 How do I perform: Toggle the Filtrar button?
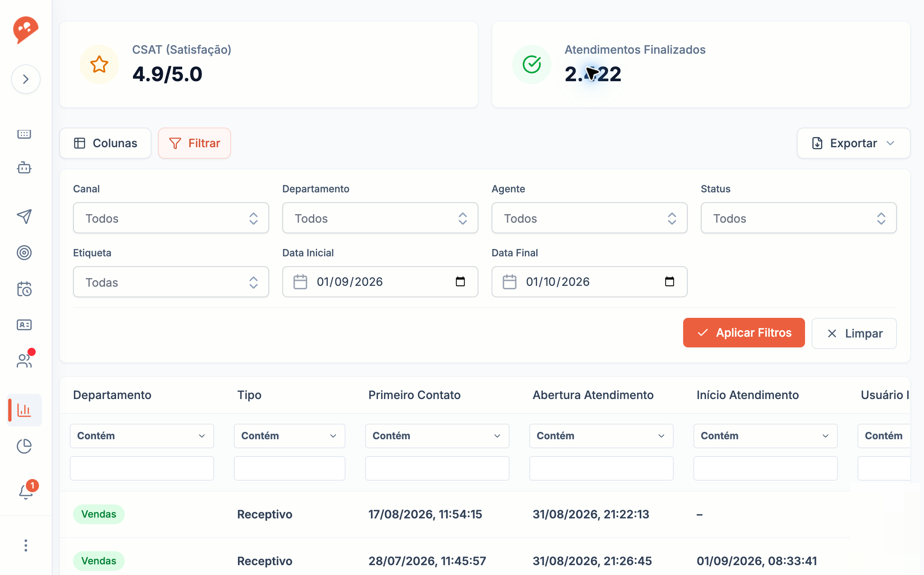click(x=194, y=143)
